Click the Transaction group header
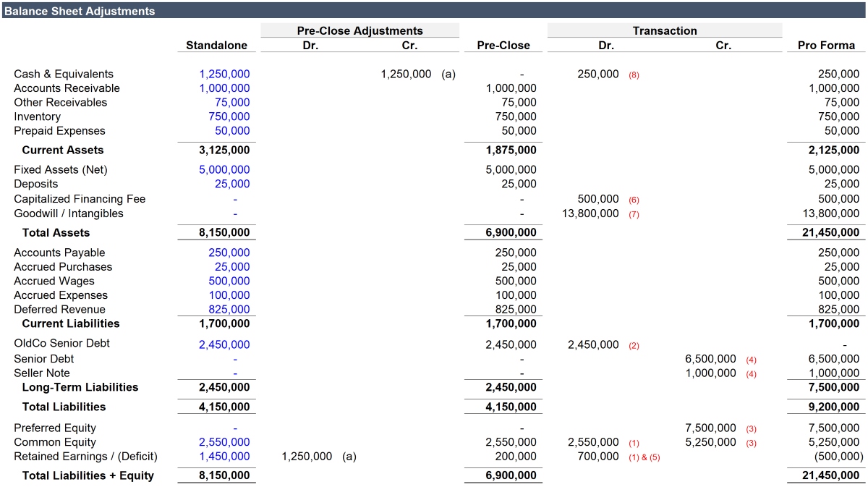 (x=664, y=30)
